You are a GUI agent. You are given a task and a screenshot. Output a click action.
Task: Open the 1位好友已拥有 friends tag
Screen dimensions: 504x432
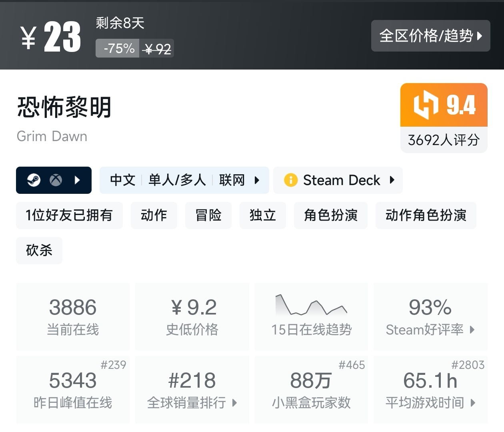(69, 215)
